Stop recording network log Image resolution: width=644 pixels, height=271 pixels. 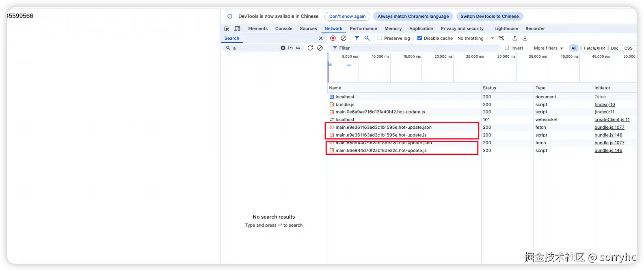point(333,38)
